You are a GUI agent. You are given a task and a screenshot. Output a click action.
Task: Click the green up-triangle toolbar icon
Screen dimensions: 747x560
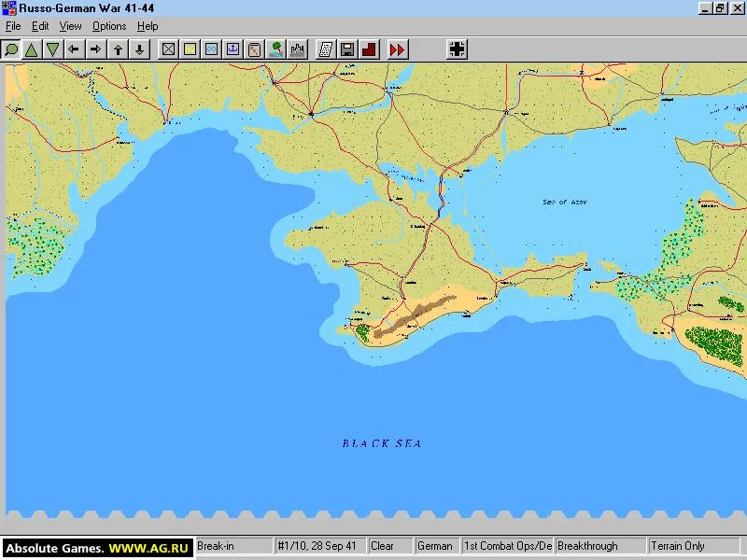click(32, 49)
